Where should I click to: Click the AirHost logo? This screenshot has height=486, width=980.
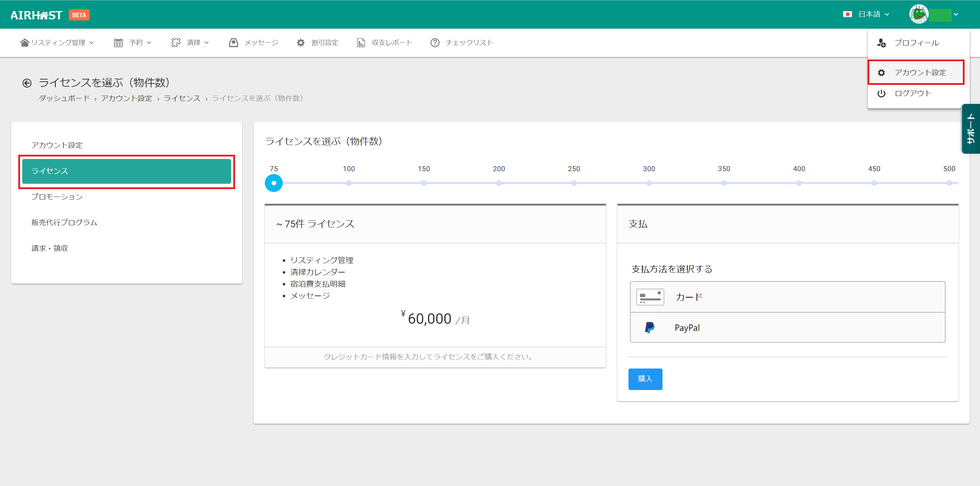tap(37, 15)
